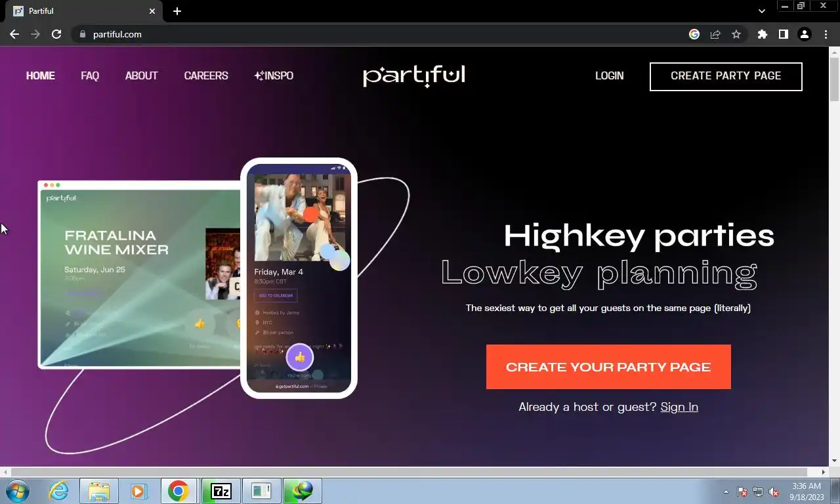840x504 pixels.
Task: Open the INSPO nav item
Action: (x=274, y=75)
